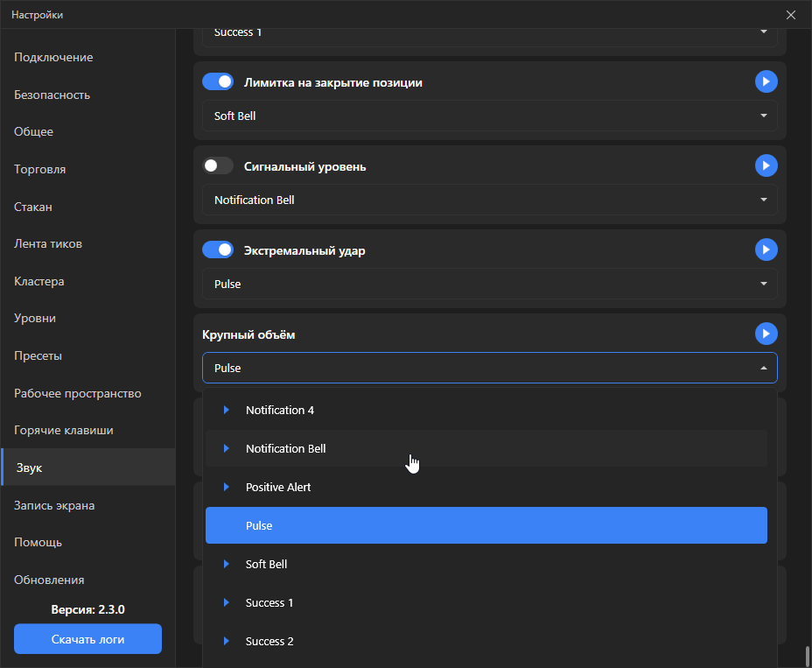The height and width of the screenshot is (668, 812).
Task: Close the Настройки window
Action: 791,15
